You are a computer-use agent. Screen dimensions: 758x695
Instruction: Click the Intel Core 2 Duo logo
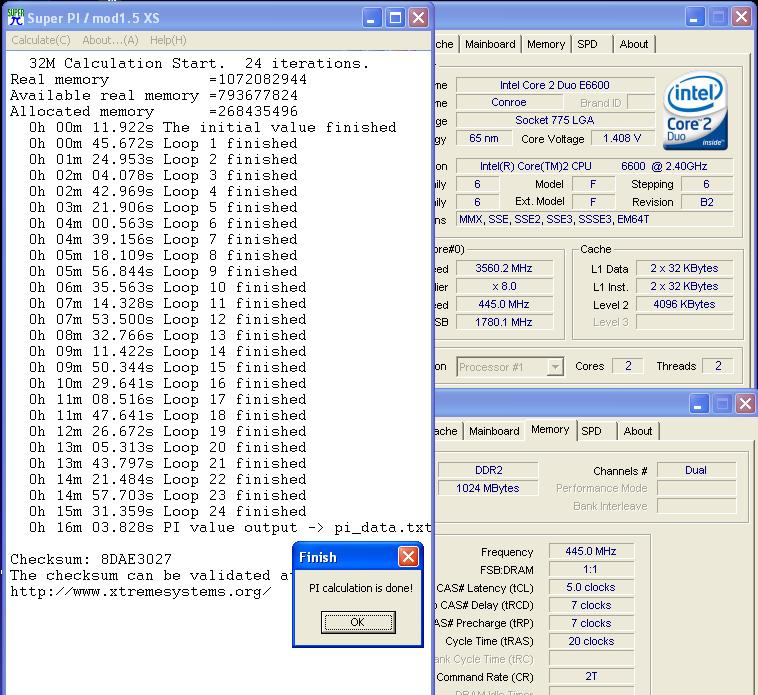coord(695,111)
